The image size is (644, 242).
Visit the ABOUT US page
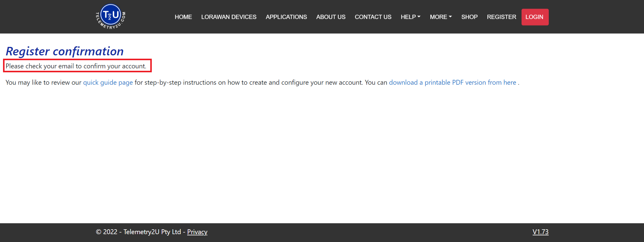(x=331, y=17)
